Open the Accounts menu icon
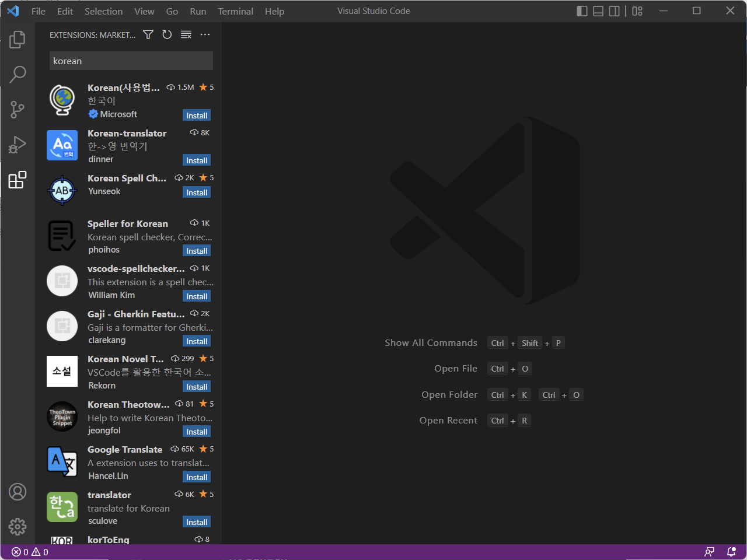This screenshot has width=747, height=560. (18, 492)
